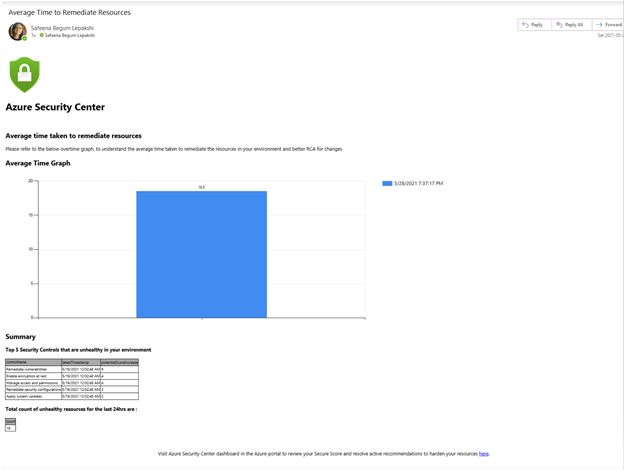Click the Azure Security Center heading
Image resolution: width=624 pixels, height=470 pixels.
(55, 107)
